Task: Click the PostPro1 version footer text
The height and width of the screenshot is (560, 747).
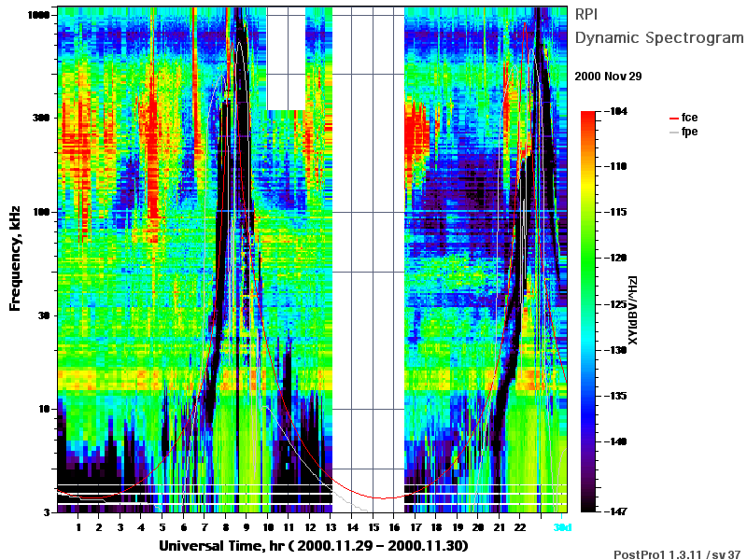Action: point(677,554)
